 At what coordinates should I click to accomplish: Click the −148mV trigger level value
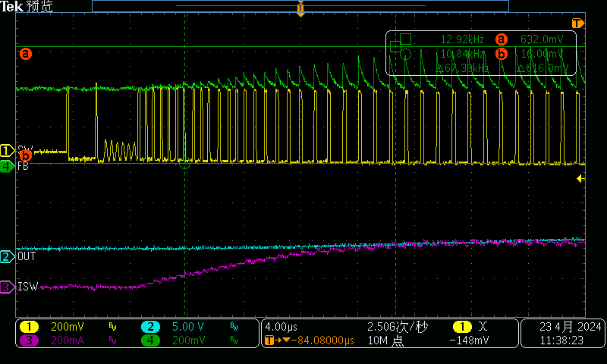click(469, 340)
